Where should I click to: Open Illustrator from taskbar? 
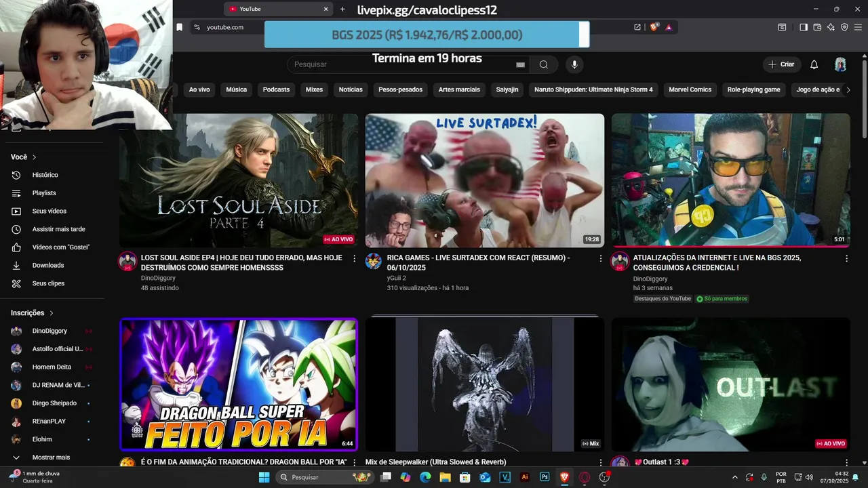coord(524,477)
